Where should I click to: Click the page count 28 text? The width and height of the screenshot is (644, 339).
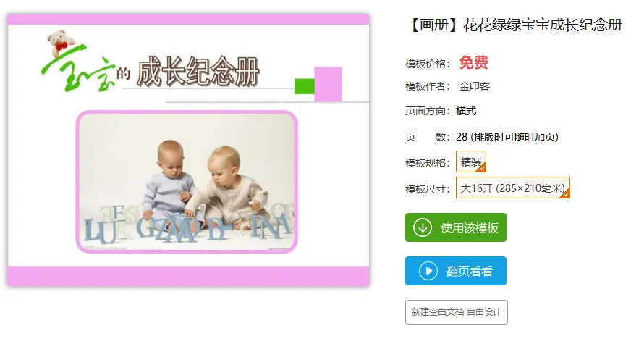[462, 137]
